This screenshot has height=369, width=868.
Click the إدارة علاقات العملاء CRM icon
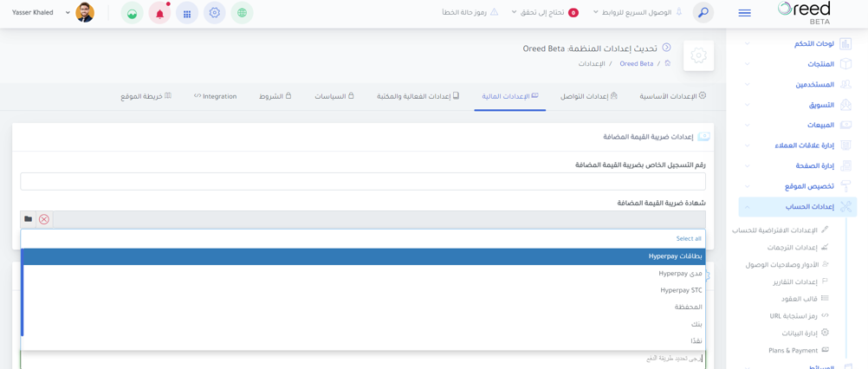click(x=845, y=146)
